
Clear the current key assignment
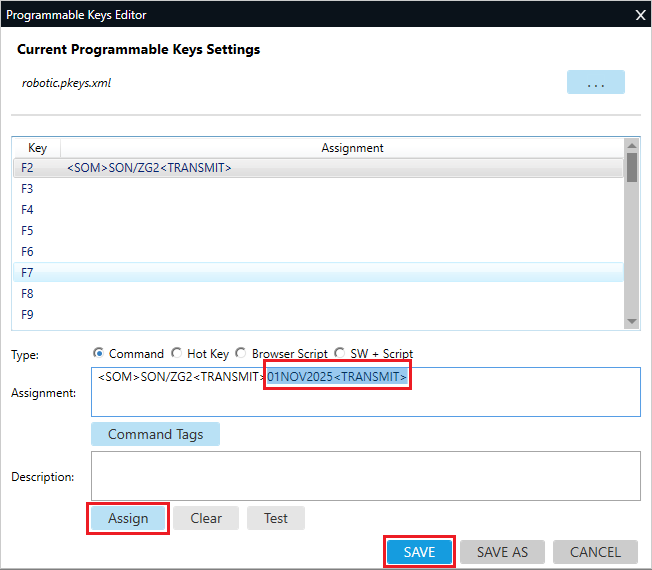(206, 518)
